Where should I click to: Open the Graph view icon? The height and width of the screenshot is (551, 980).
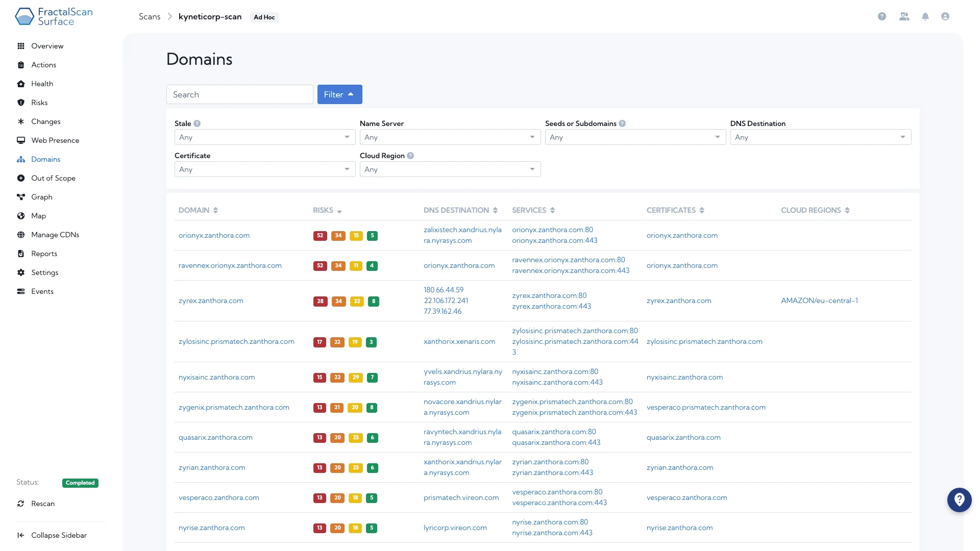tap(21, 196)
